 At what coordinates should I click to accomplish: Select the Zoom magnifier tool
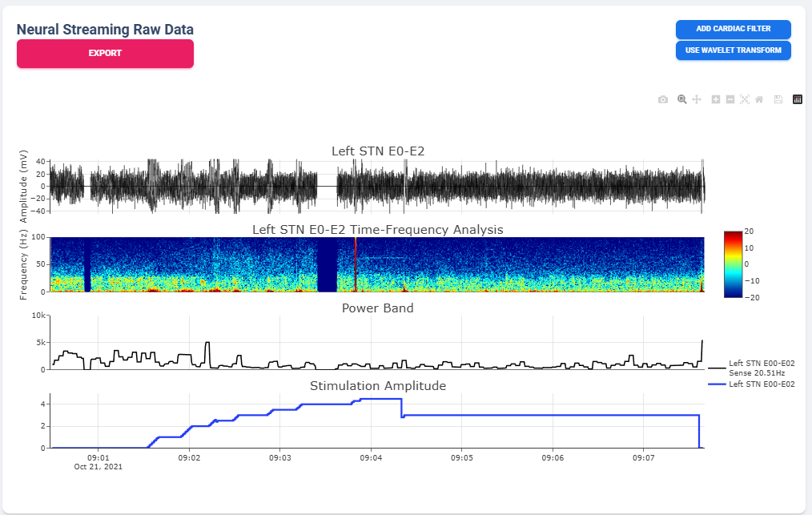coord(681,99)
